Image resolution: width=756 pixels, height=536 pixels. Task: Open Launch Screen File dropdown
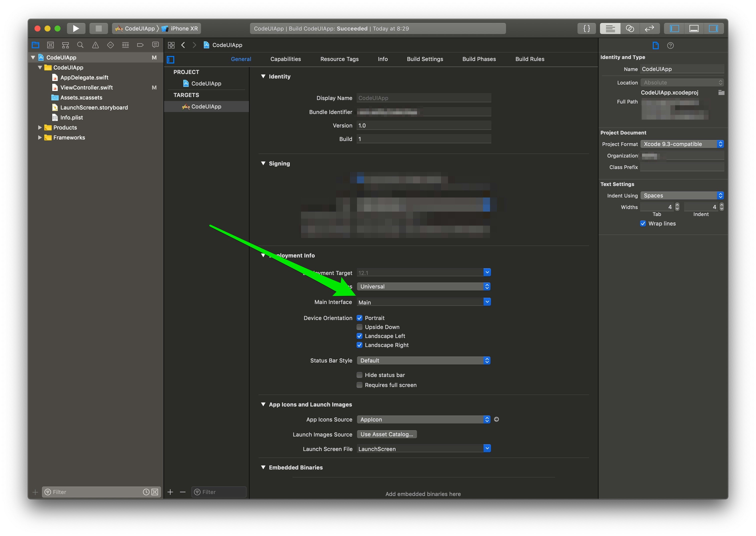[487, 448]
